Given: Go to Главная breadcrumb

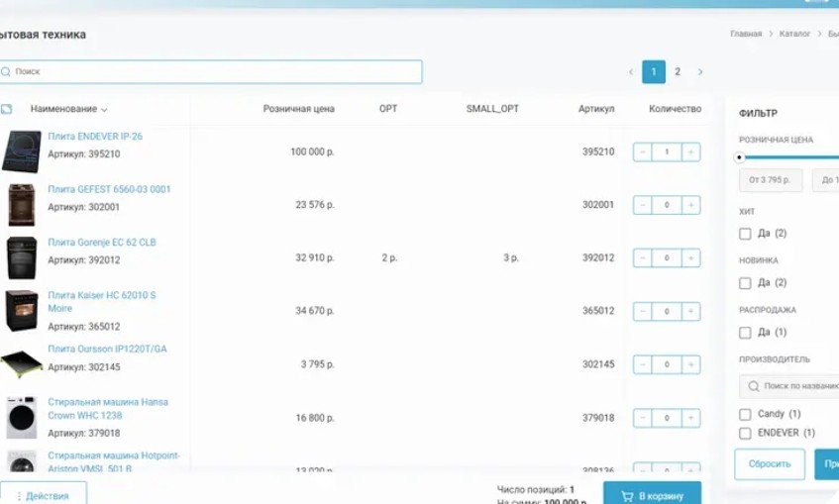Looking at the screenshot, I should pos(746,34).
